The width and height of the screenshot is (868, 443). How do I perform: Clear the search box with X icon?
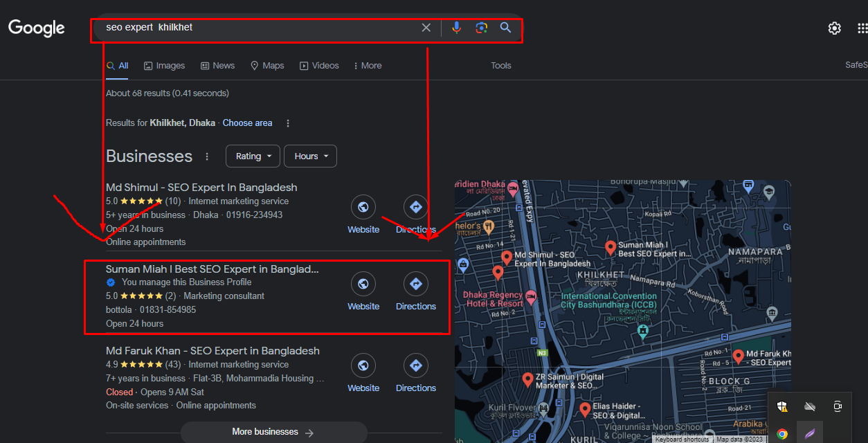tap(426, 28)
